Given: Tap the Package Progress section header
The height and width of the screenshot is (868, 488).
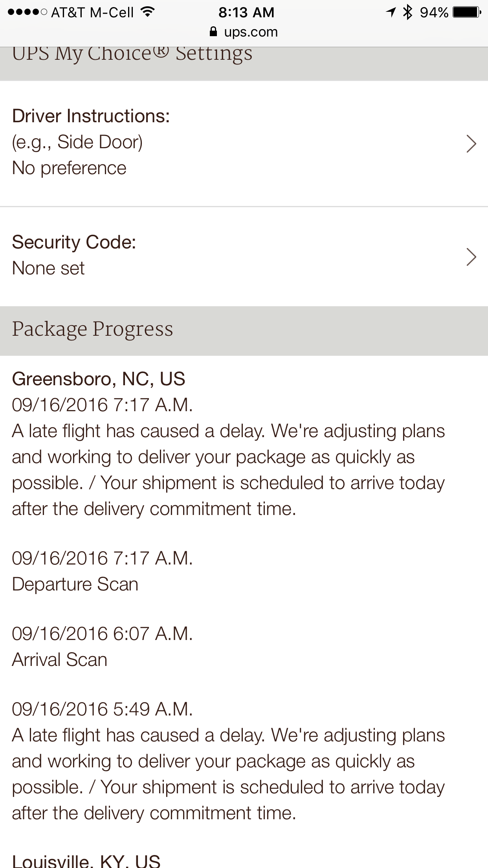Looking at the screenshot, I should (x=244, y=331).
